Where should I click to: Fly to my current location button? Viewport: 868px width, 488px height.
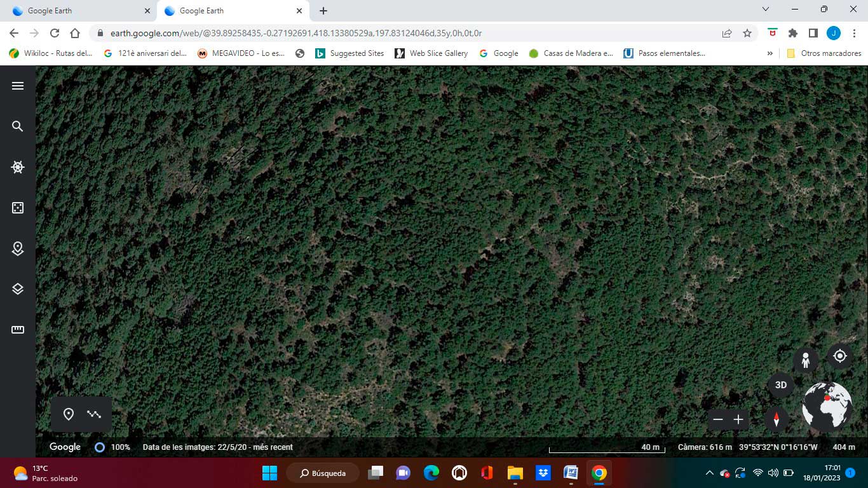click(839, 356)
